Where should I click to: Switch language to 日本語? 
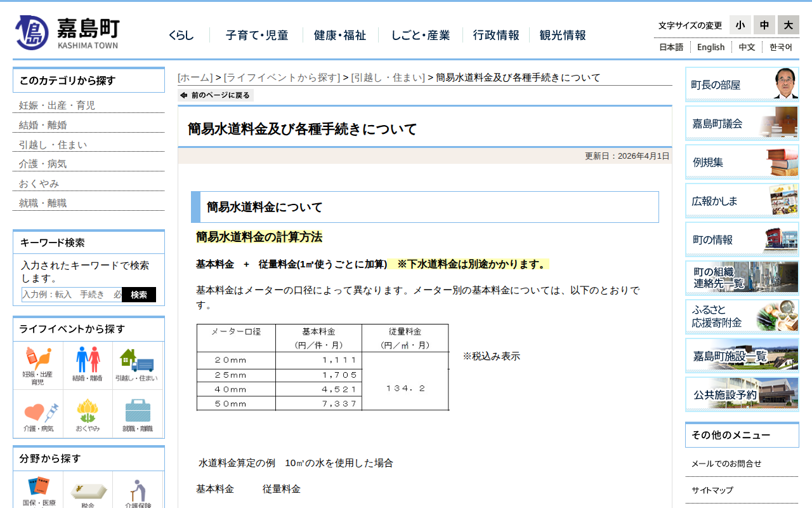click(671, 47)
